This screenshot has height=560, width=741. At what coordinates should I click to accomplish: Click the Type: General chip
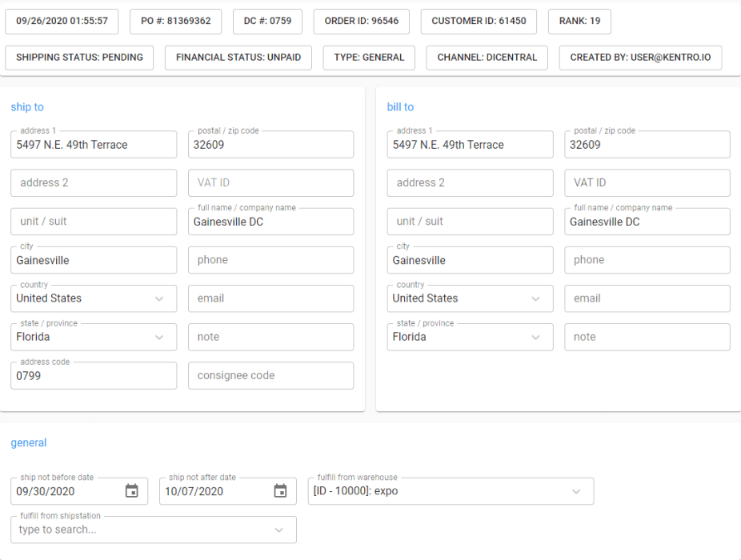369,58
